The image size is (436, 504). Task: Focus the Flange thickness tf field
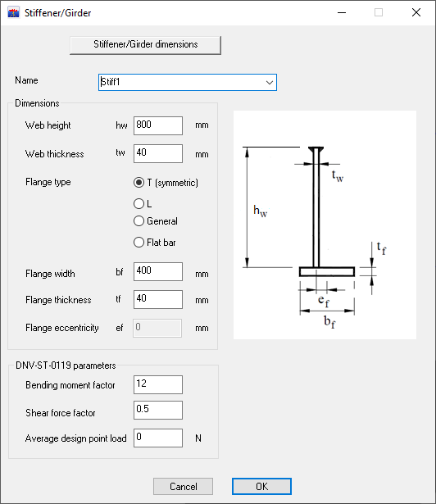pos(158,300)
